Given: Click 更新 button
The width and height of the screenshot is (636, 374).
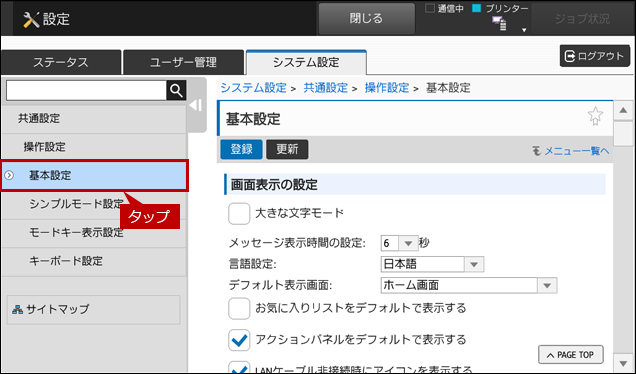Looking at the screenshot, I should click(x=287, y=149).
